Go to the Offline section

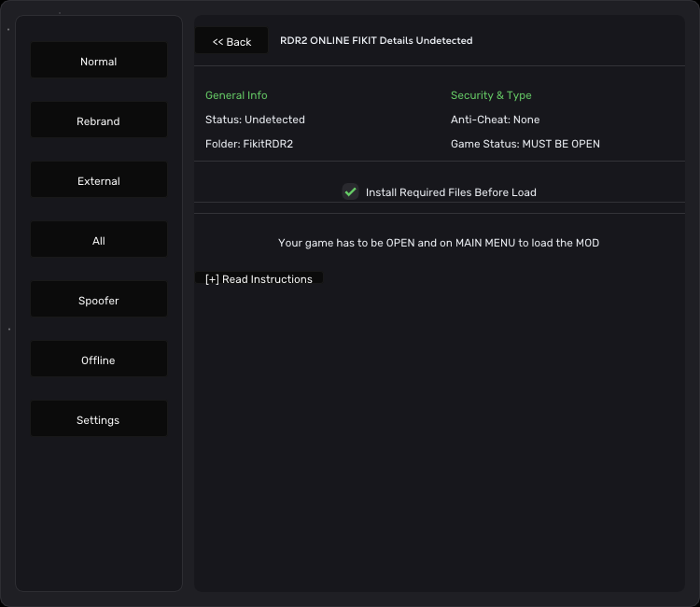point(99,360)
